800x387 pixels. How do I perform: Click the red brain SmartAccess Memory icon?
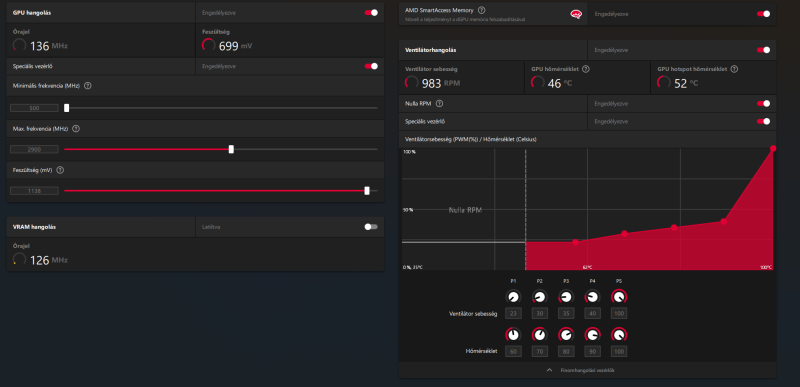pyautogui.click(x=576, y=14)
